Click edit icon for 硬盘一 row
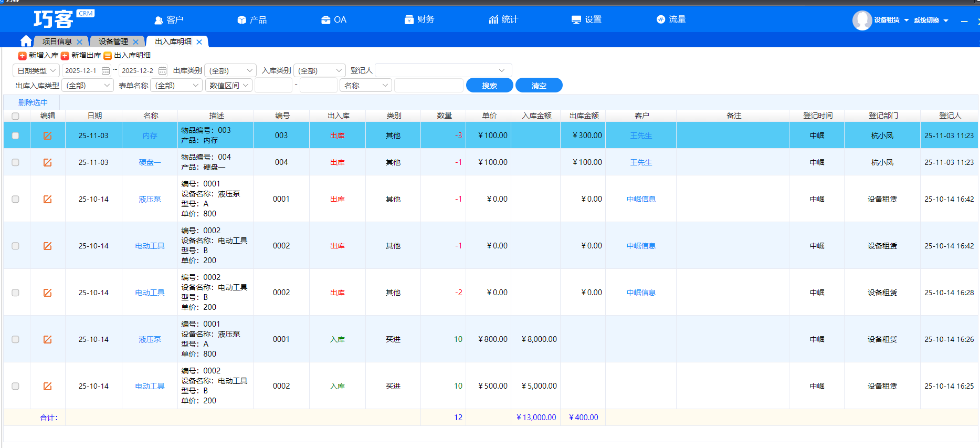 (x=47, y=162)
